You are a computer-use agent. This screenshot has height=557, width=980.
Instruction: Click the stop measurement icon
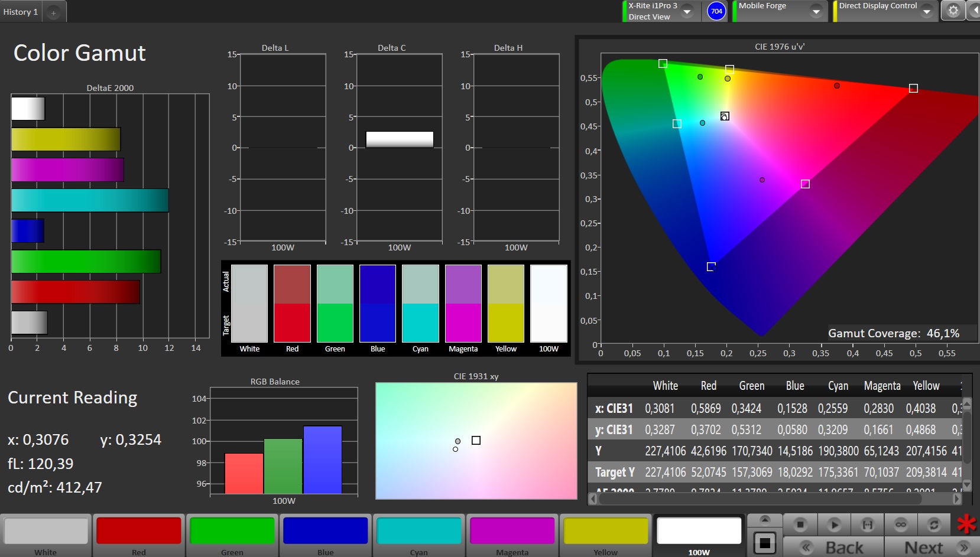(x=800, y=525)
